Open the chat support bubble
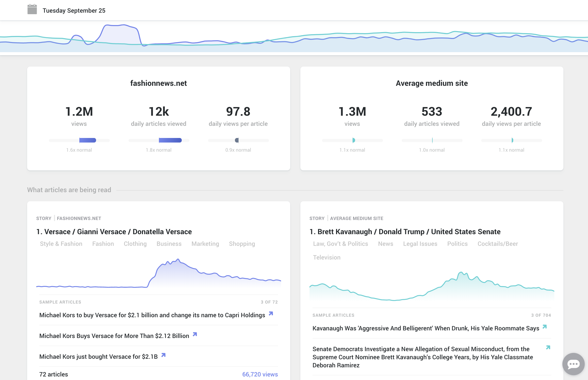 click(x=573, y=364)
